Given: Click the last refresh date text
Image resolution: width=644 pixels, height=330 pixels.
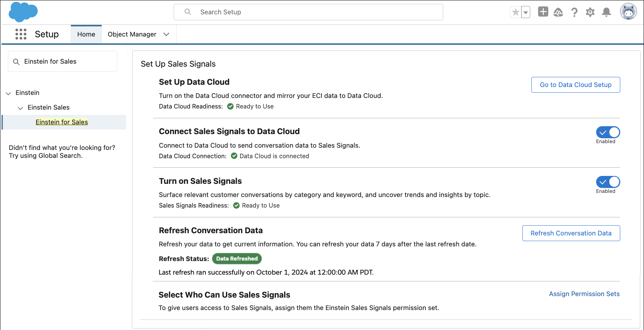Looking at the screenshot, I should 266,272.
